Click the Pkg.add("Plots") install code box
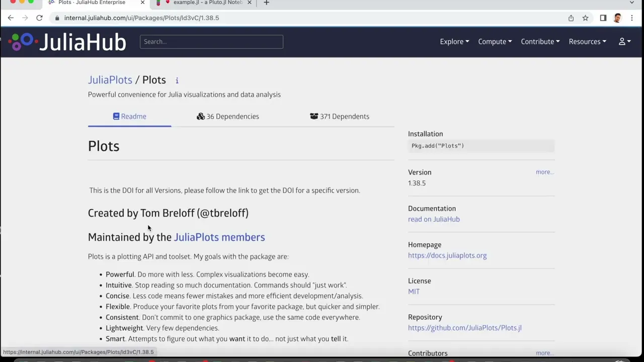This screenshot has width=644, height=362. (481, 146)
